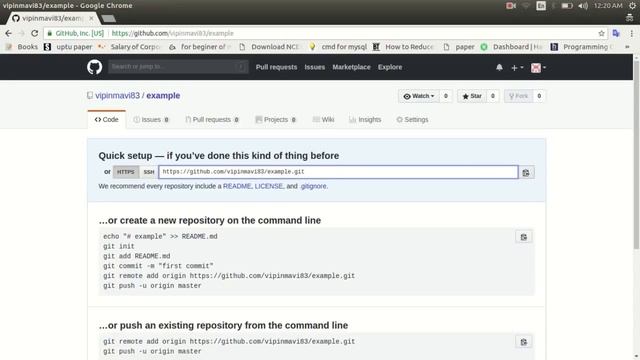Open Marketplace in the top navigation

click(x=351, y=67)
